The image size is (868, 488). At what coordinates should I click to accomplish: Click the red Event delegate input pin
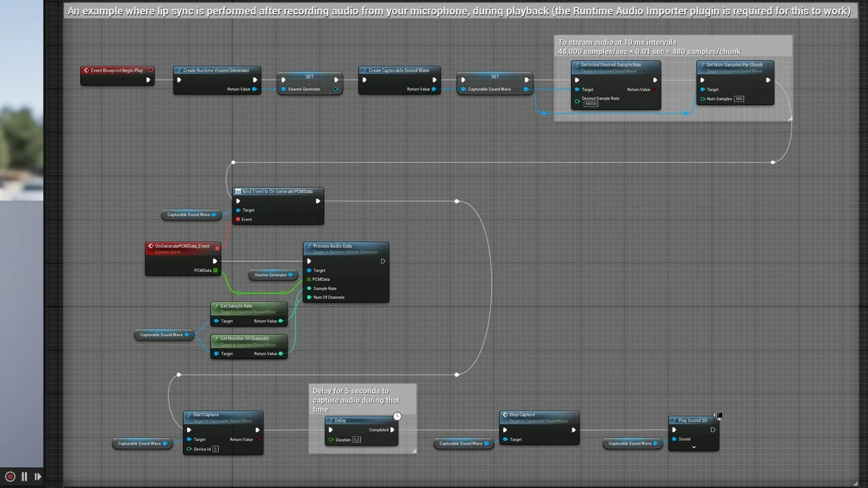238,220
